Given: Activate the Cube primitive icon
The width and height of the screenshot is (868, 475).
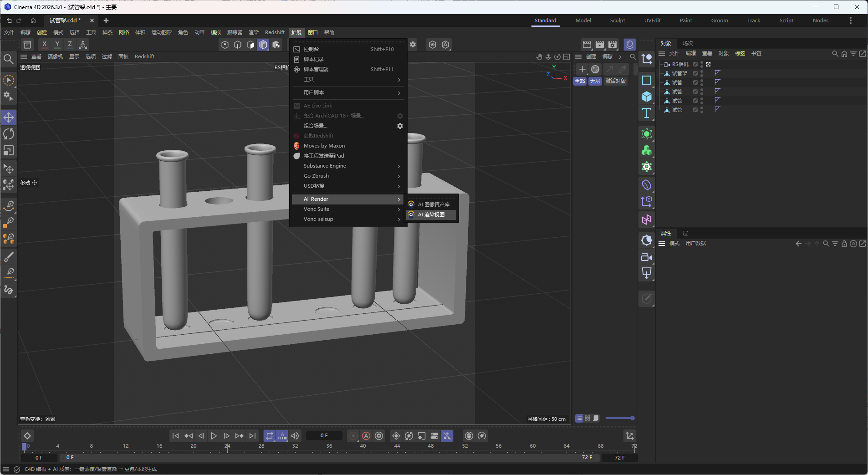Looking at the screenshot, I should tap(647, 97).
